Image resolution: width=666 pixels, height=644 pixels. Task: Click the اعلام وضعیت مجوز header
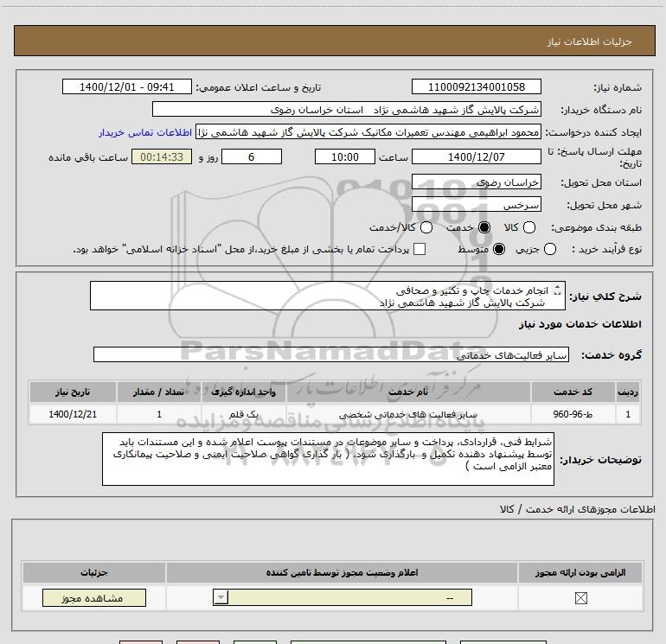pyautogui.click(x=342, y=572)
